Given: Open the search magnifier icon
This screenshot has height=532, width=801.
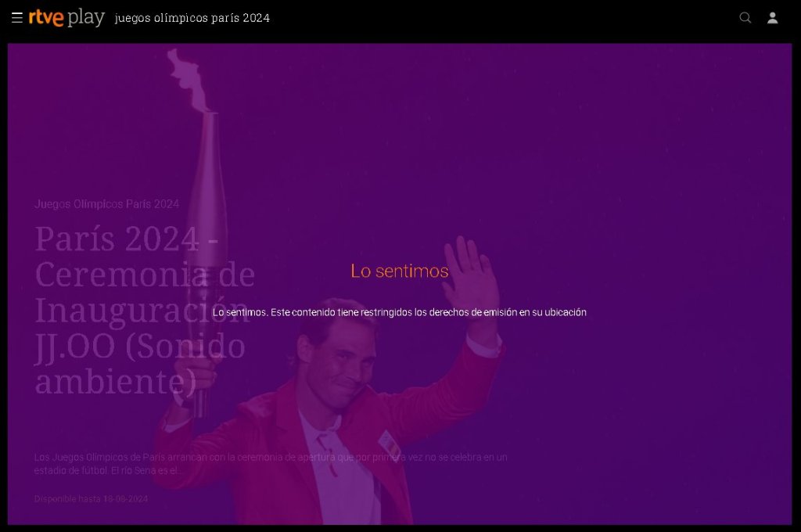Looking at the screenshot, I should [745, 18].
